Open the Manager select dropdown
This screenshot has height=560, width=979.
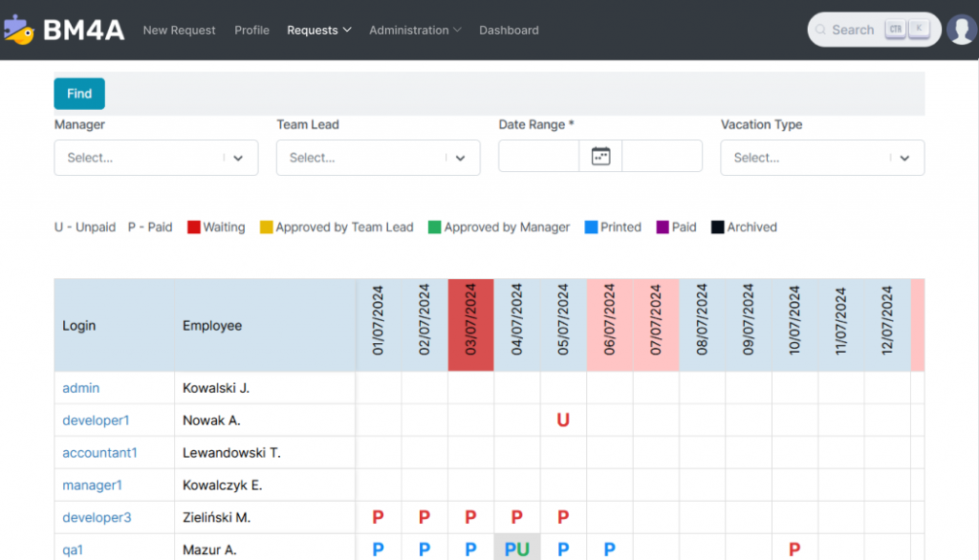[x=156, y=158]
